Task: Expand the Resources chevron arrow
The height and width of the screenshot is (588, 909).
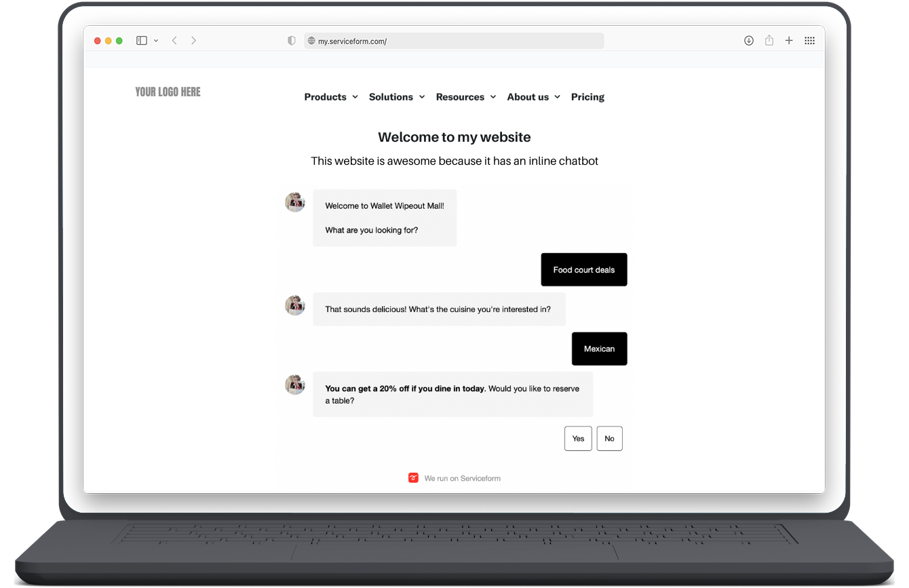Action: pyautogui.click(x=492, y=97)
